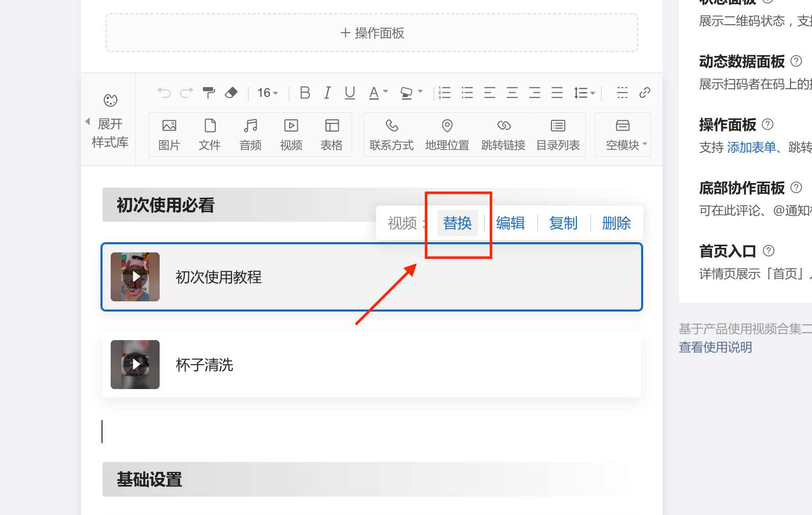Select 替换 in video popup menu
Screen dimensions: 812x515
click(x=457, y=223)
